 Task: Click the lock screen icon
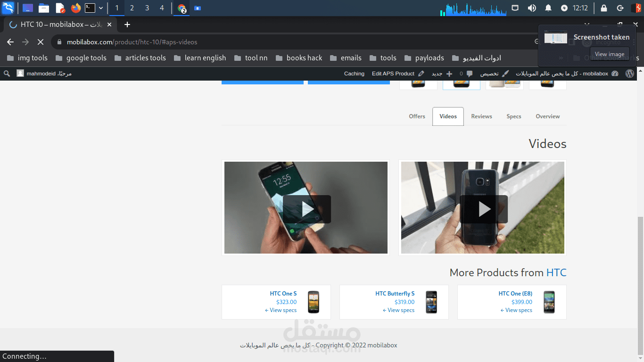pos(604,8)
